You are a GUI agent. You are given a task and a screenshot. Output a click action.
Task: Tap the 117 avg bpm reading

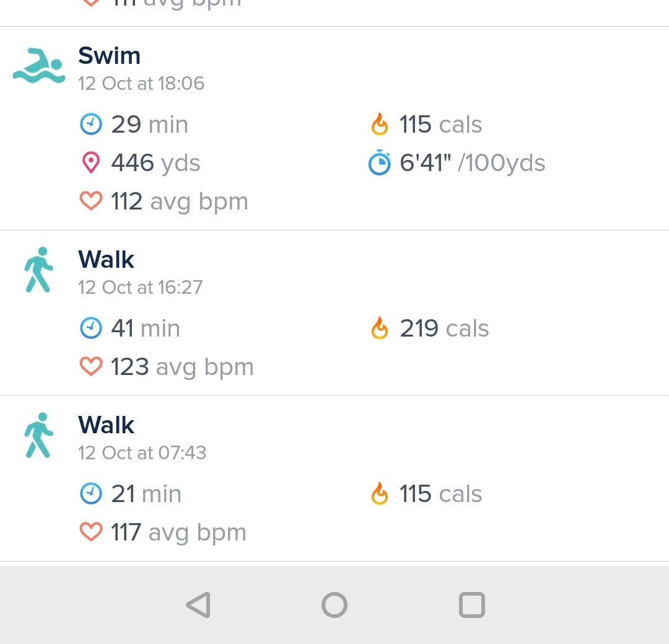178,532
